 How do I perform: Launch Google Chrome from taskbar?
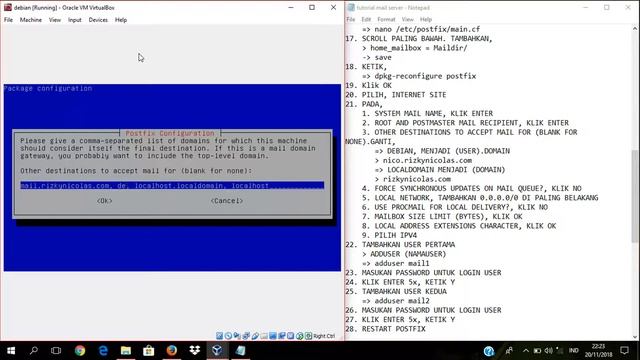coord(80,351)
